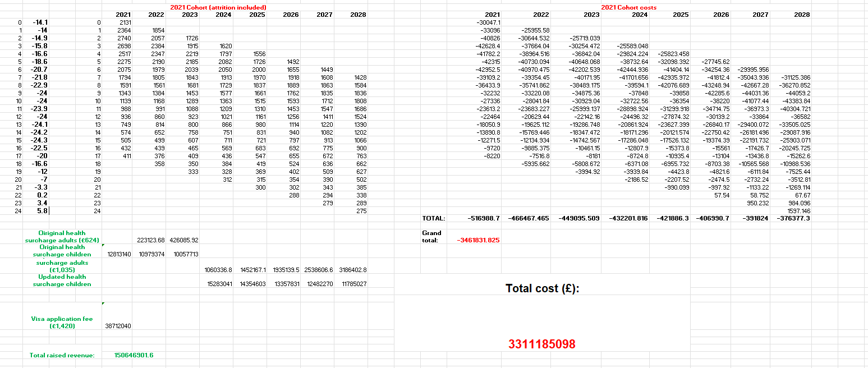This screenshot has height=368, width=868.
Task: Click the 'Original health surcharge children' label
Action: tap(63, 251)
